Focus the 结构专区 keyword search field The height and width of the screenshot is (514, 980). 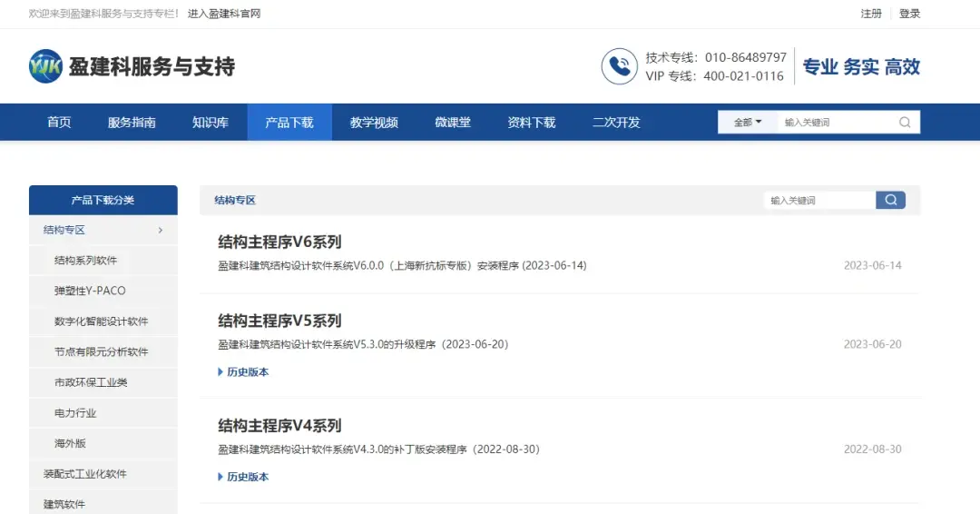820,200
